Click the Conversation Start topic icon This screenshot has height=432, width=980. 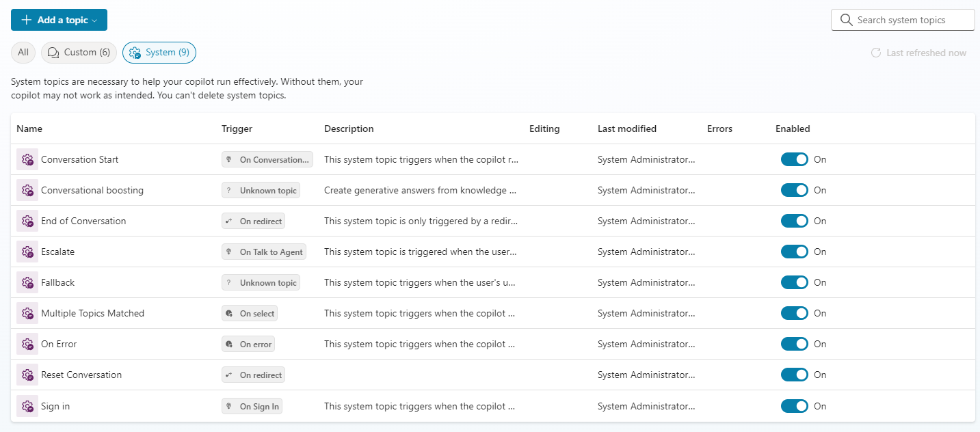coord(27,159)
